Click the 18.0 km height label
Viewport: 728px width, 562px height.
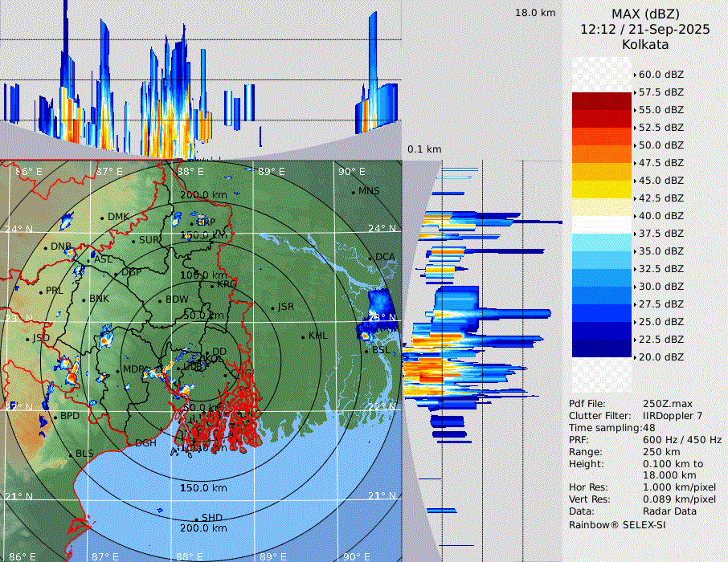pos(535,13)
